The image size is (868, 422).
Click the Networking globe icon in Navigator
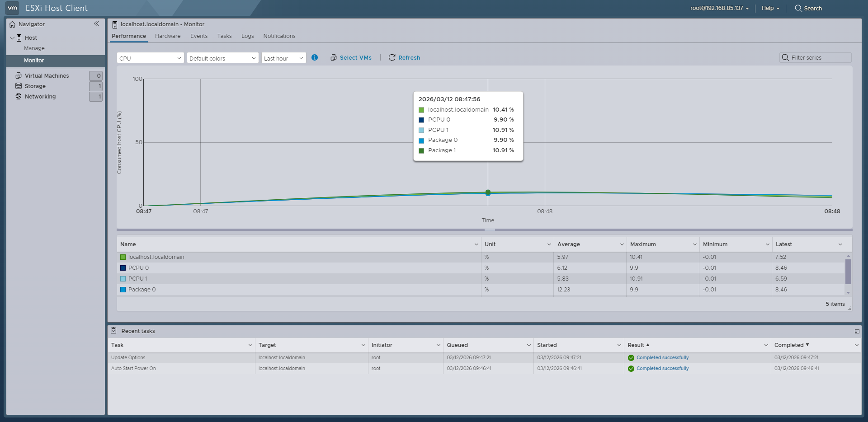[18, 96]
